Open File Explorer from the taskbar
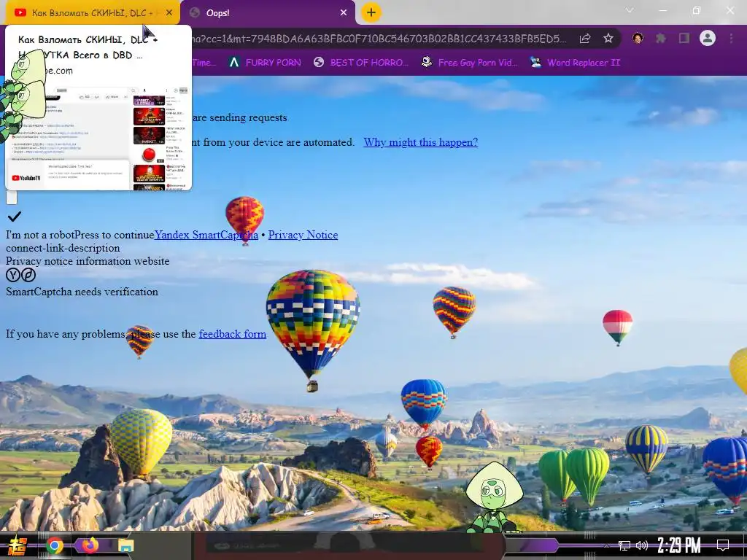Viewport: 747px width, 560px height. click(x=125, y=545)
